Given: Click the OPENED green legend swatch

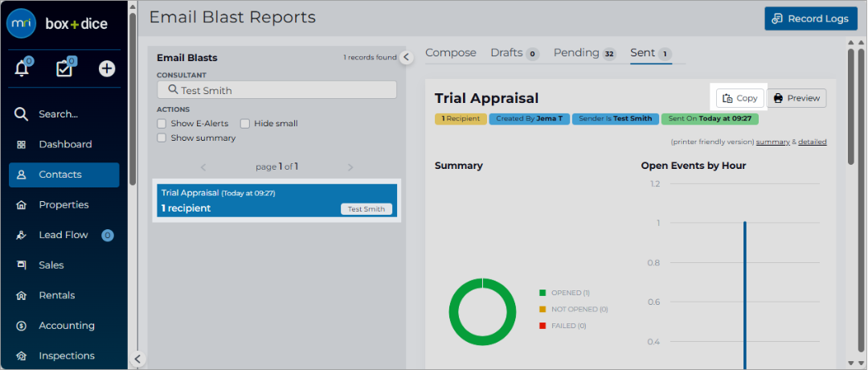Looking at the screenshot, I should coord(542,293).
